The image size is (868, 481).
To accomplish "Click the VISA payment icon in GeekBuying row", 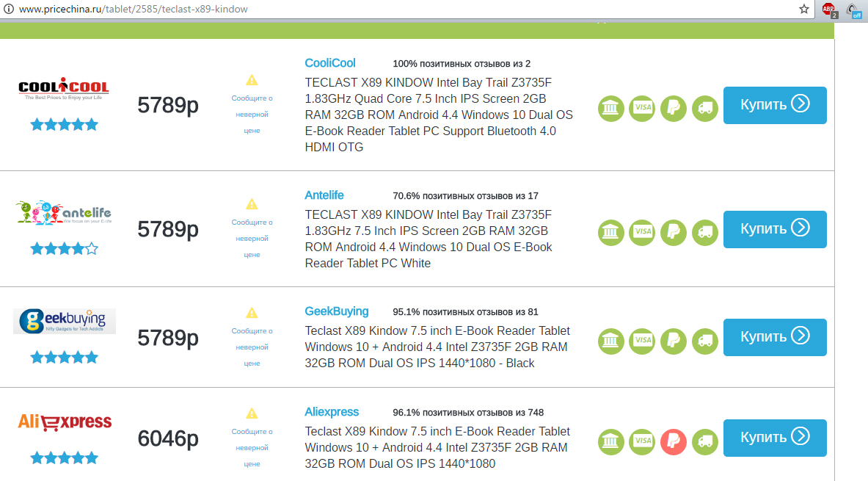I will (642, 341).
